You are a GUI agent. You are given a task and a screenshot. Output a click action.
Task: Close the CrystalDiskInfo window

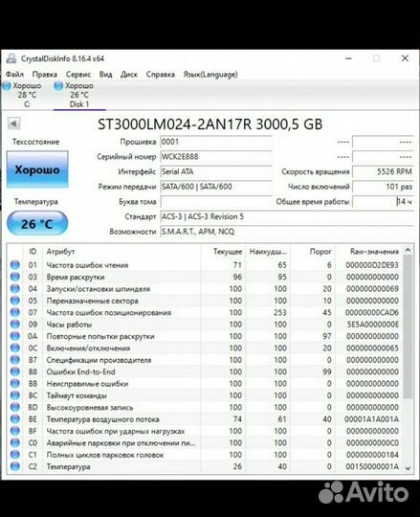click(405, 58)
